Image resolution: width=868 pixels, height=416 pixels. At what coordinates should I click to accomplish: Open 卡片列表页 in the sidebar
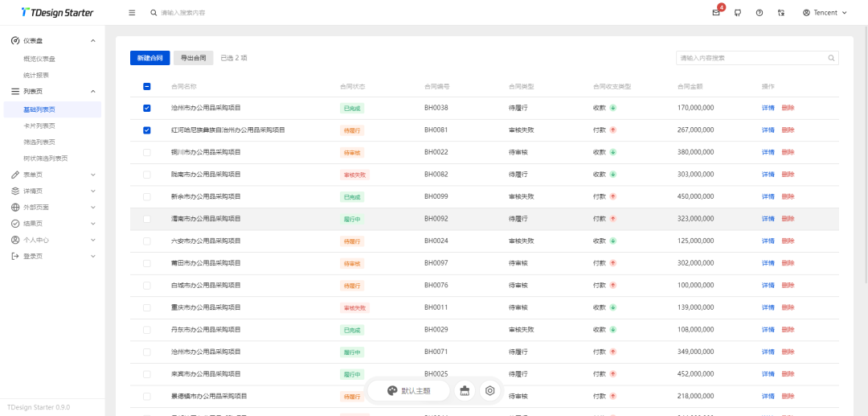[x=39, y=126]
